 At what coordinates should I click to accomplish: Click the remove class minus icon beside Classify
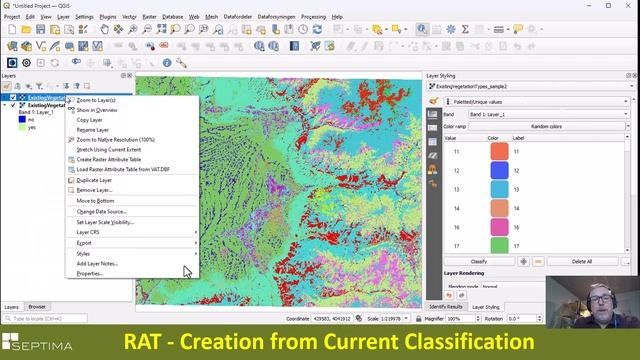click(538, 261)
